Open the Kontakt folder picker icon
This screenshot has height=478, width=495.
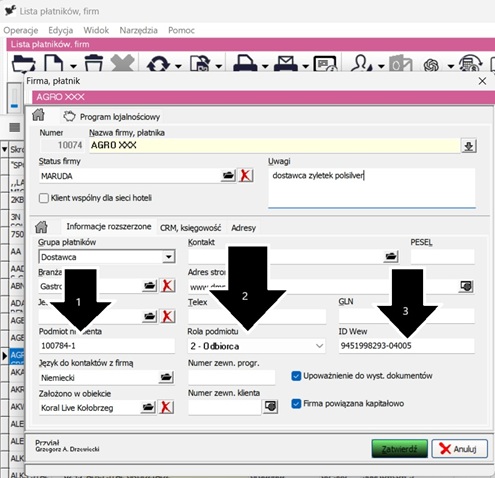(391, 256)
